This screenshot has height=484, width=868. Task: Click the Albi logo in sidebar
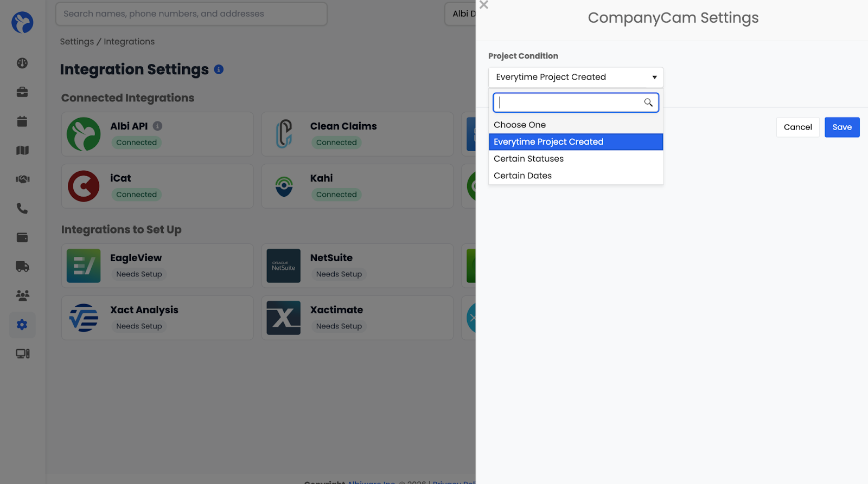[x=22, y=22]
